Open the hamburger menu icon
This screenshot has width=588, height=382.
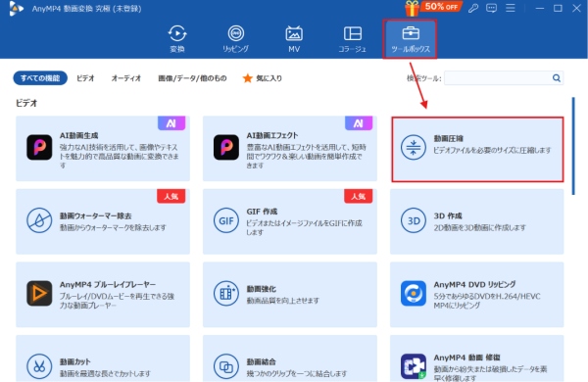(x=511, y=8)
